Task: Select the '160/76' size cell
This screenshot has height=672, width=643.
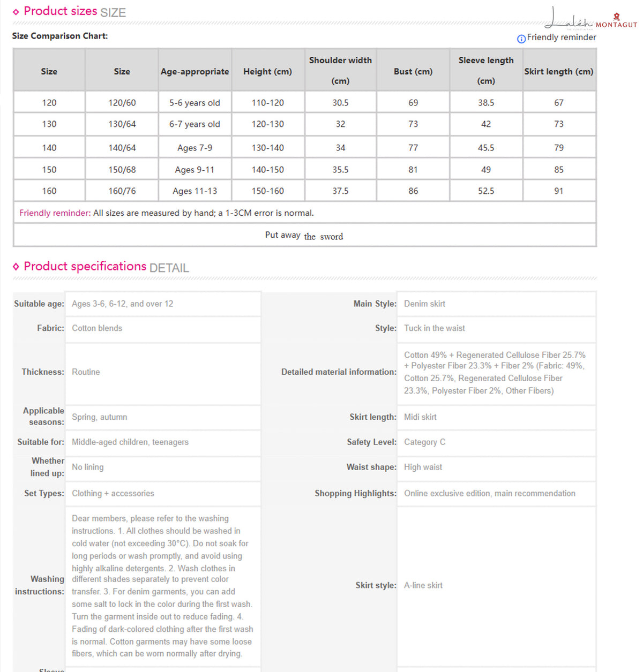Action: click(x=122, y=191)
